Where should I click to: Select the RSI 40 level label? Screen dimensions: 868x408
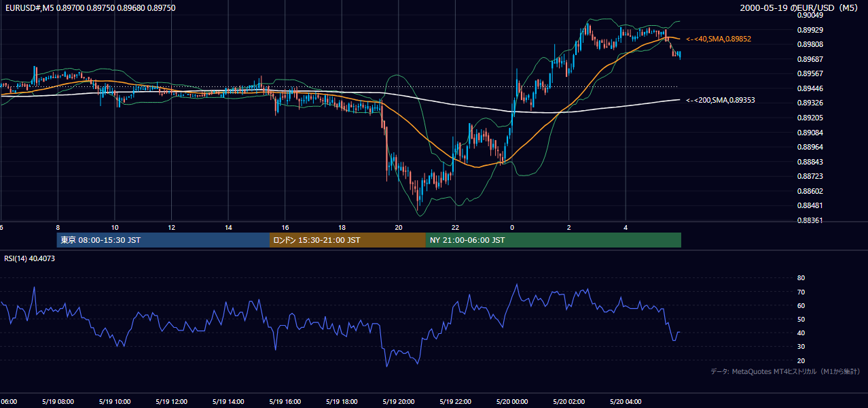click(x=801, y=333)
